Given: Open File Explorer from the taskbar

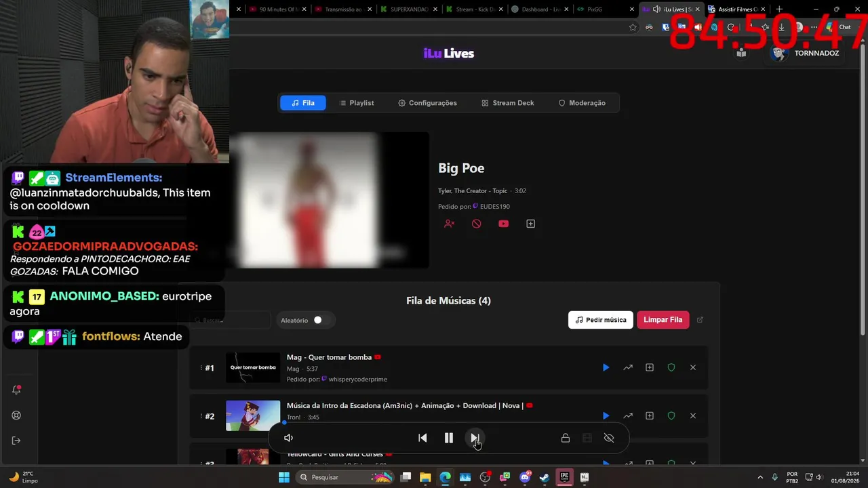Looking at the screenshot, I should pyautogui.click(x=425, y=477).
